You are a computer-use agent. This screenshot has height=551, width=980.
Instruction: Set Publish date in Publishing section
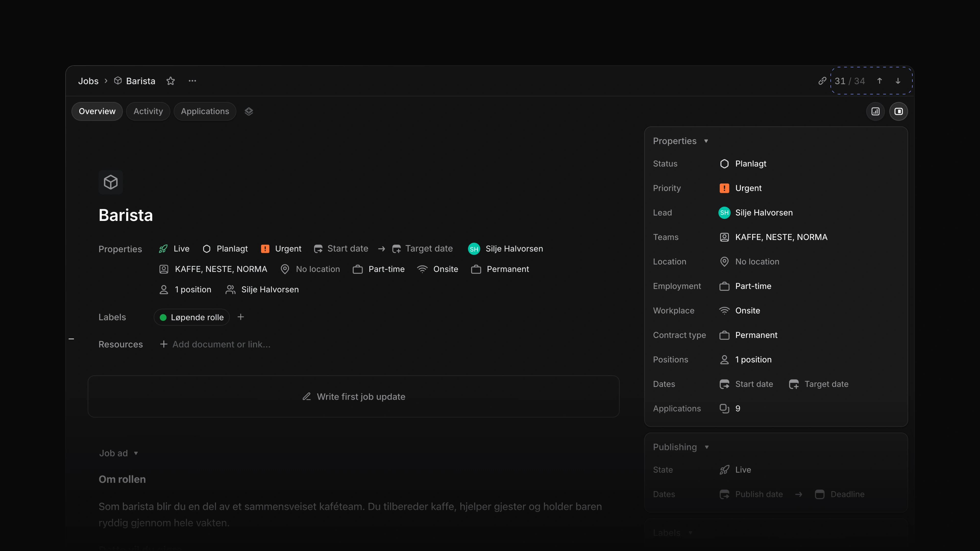[751, 494]
